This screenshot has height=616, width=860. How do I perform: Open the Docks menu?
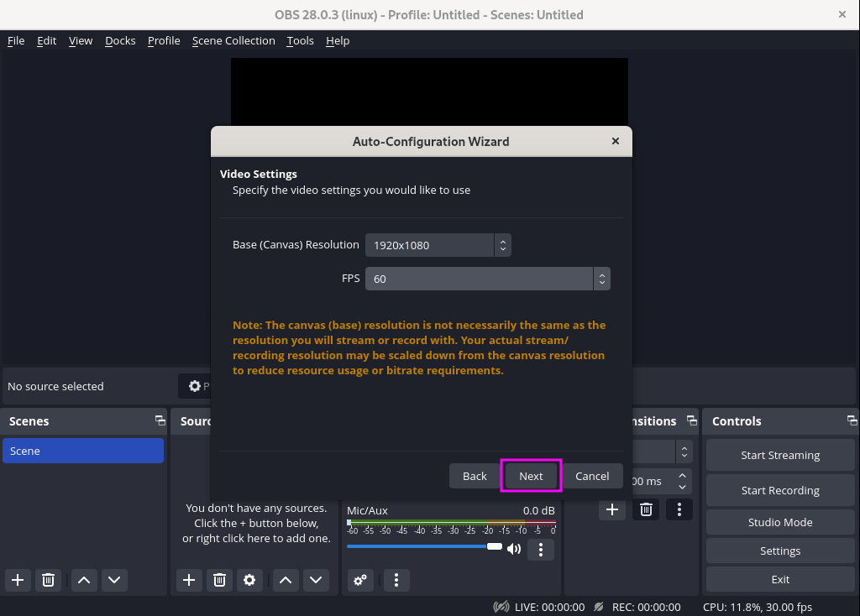[120, 40]
